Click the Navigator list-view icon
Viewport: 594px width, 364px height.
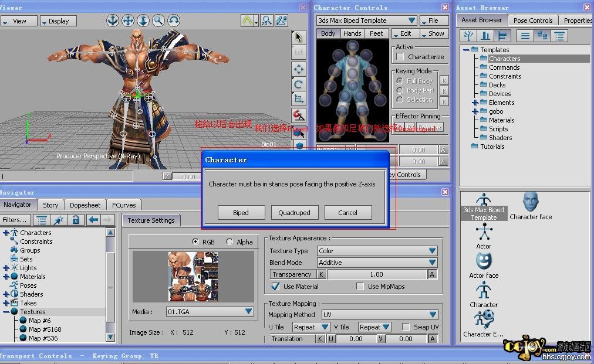pyautogui.click(x=42, y=220)
